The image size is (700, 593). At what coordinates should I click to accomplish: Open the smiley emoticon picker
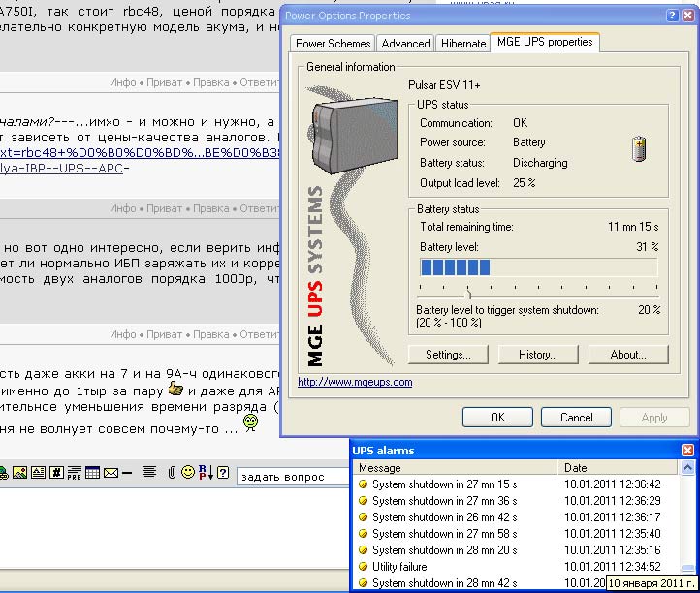186,474
